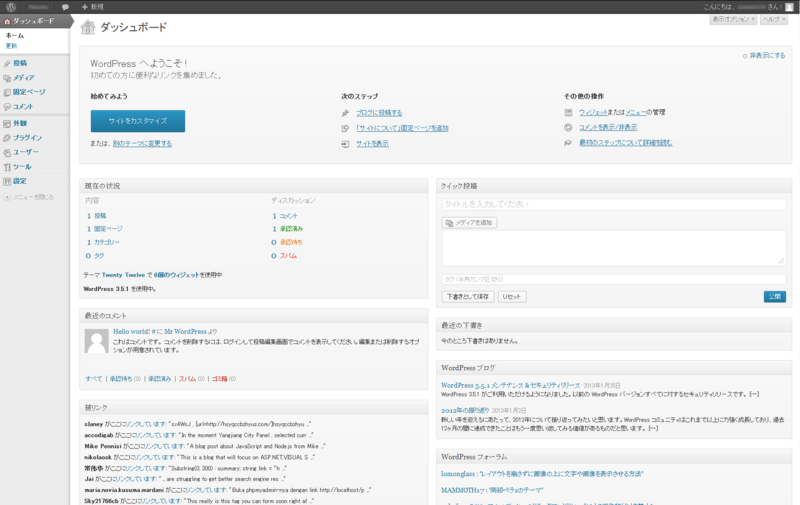The height and width of the screenshot is (505, 800).
Task: Collapse the sidebar via メニューを閉じる
Action: (x=29, y=197)
